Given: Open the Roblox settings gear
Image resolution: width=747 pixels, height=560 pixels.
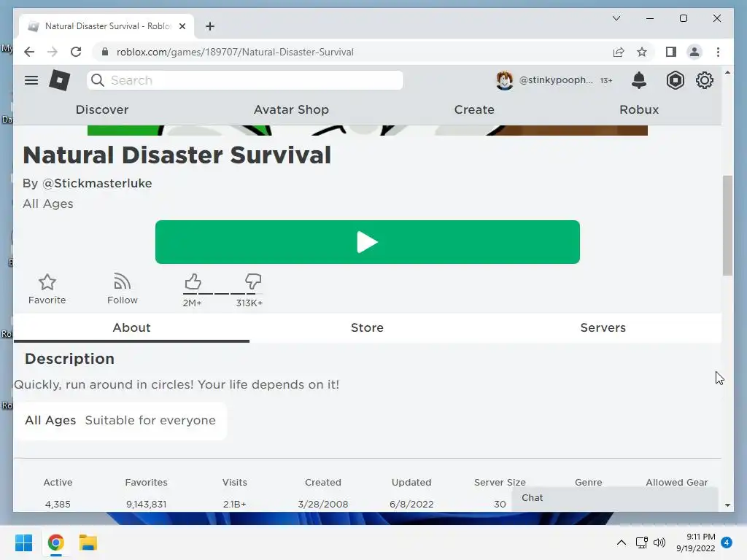Looking at the screenshot, I should click(705, 80).
